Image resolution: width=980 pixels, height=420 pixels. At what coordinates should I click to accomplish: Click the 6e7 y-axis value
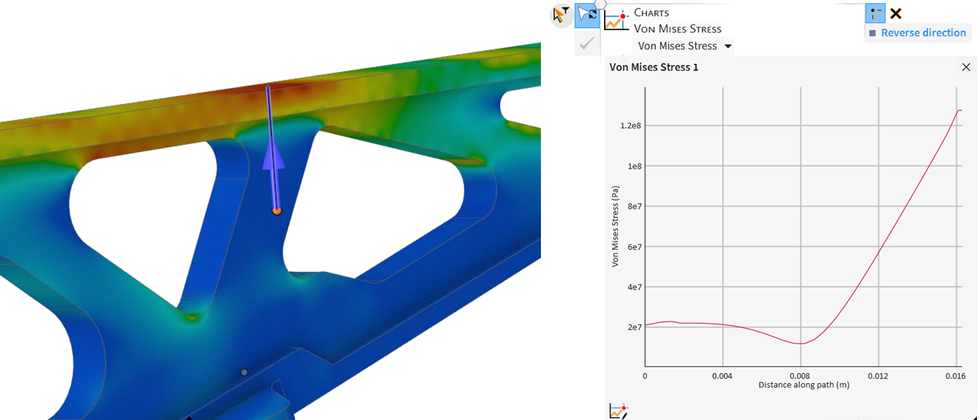coord(634,246)
